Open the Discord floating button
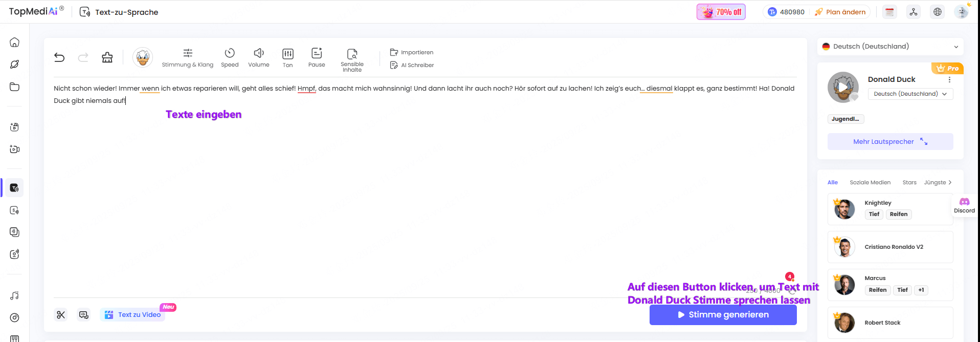This screenshot has width=980, height=342. (x=965, y=205)
